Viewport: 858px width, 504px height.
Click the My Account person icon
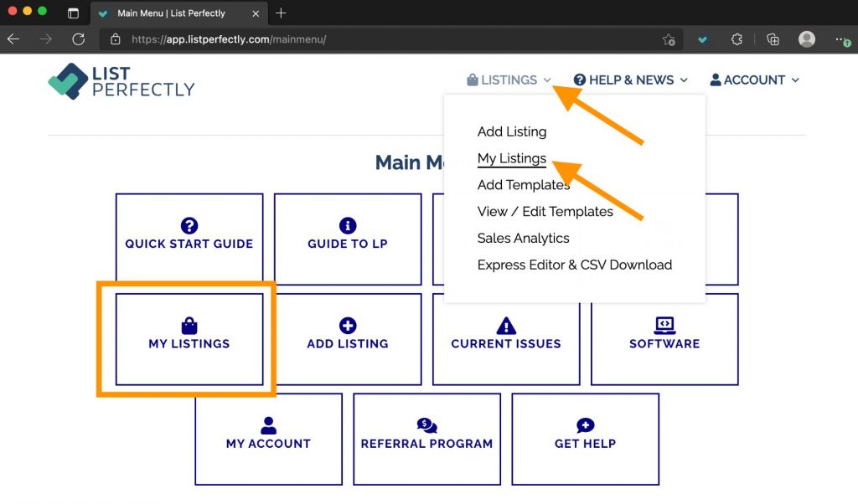click(268, 425)
